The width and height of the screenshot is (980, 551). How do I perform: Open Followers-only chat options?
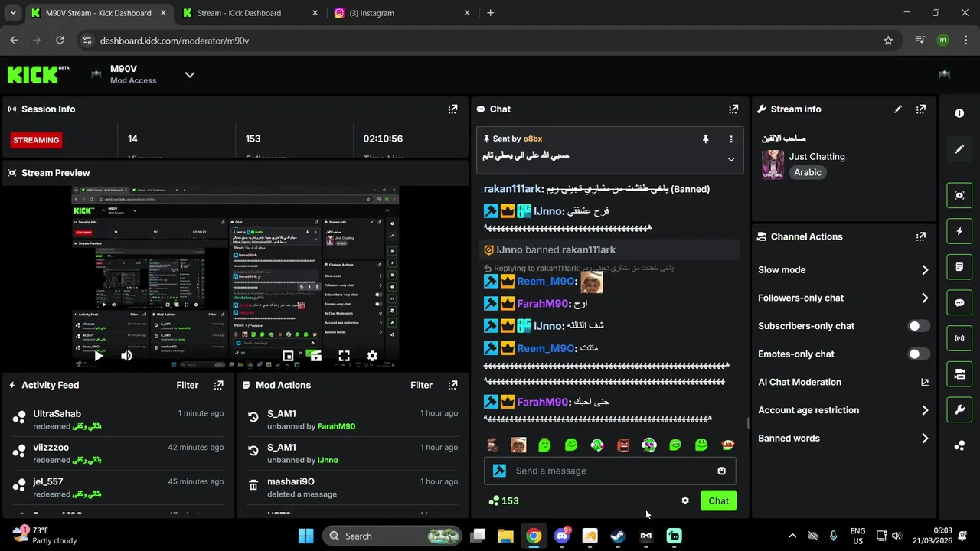844,298
